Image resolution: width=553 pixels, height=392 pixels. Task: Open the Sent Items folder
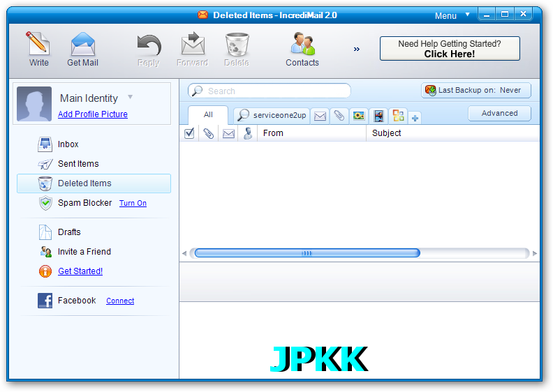click(x=78, y=164)
